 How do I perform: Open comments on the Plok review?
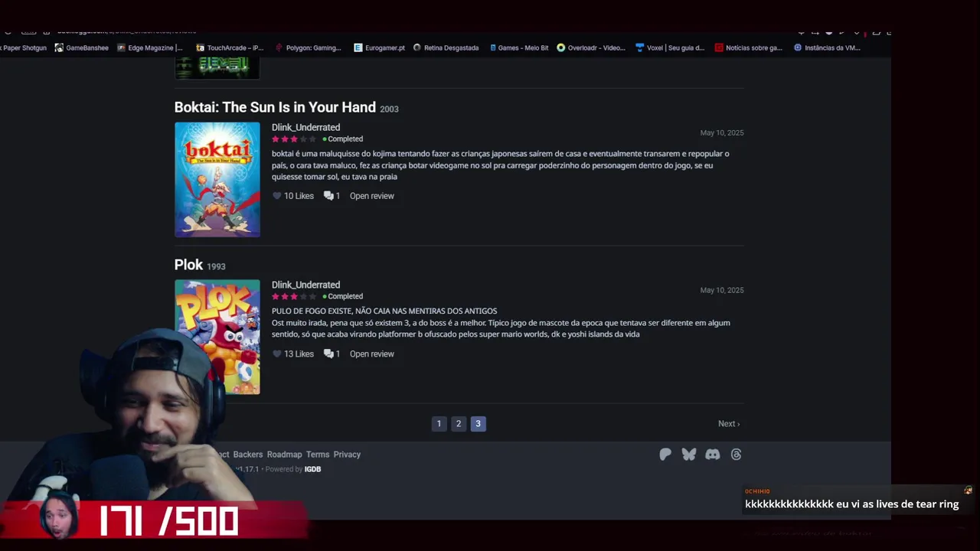coord(332,354)
